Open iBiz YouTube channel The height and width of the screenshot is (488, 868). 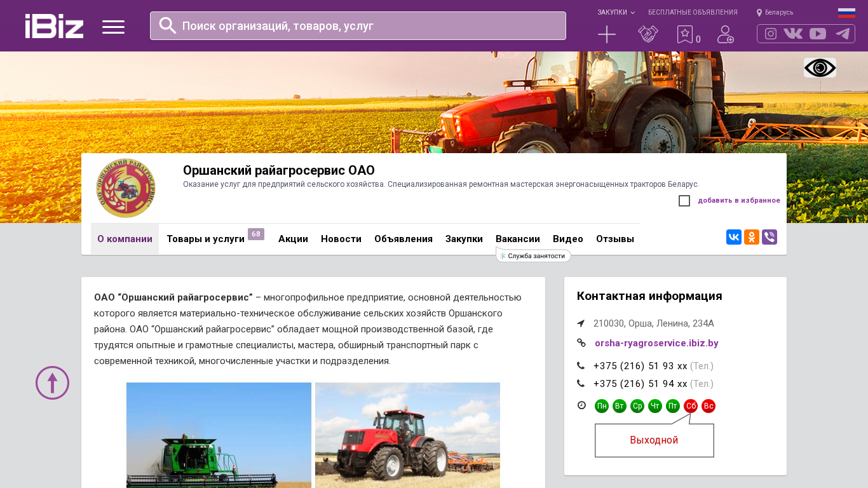point(818,34)
